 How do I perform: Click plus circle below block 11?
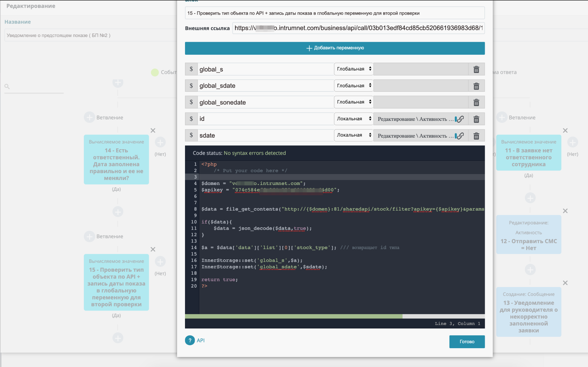pyautogui.click(x=530, y=198)
